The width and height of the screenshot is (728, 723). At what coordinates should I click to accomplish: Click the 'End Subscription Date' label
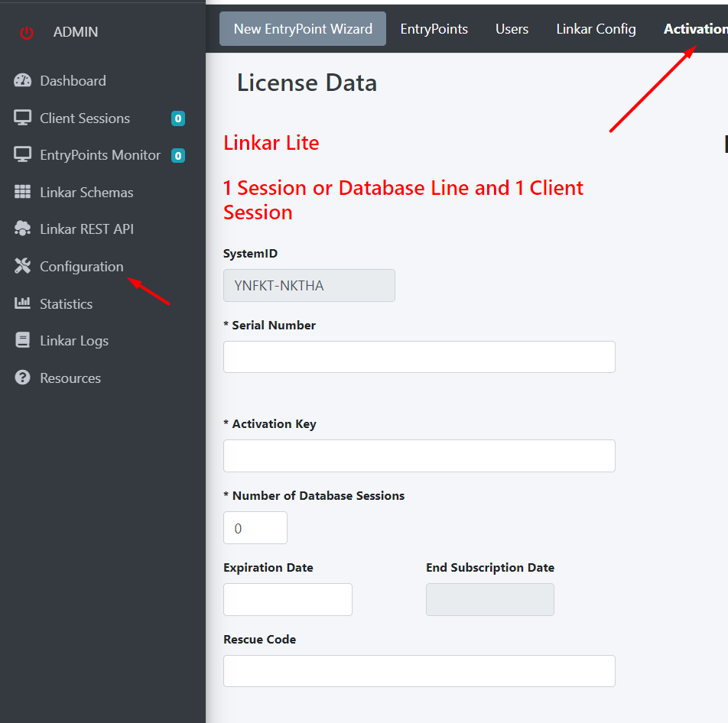coord(490,568)
